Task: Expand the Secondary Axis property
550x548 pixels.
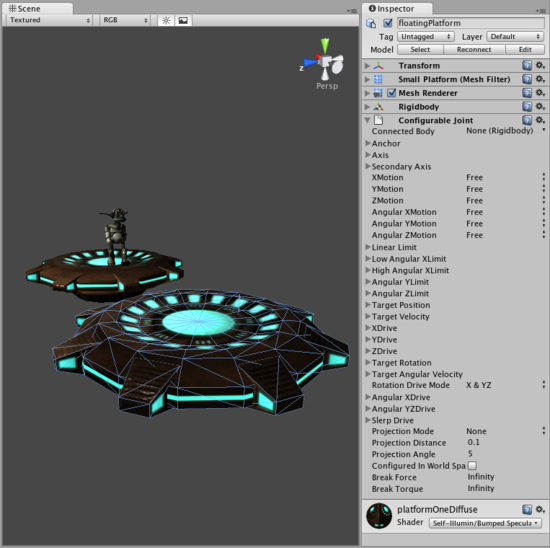Action: [368, 166]
